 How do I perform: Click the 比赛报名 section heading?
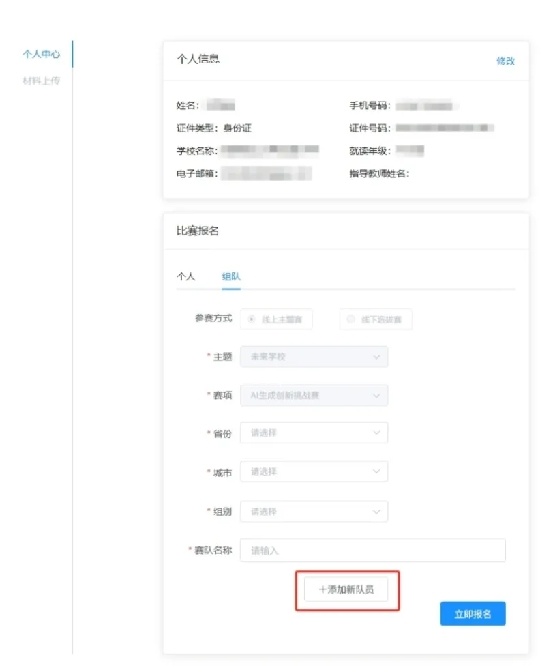point(198,231)
